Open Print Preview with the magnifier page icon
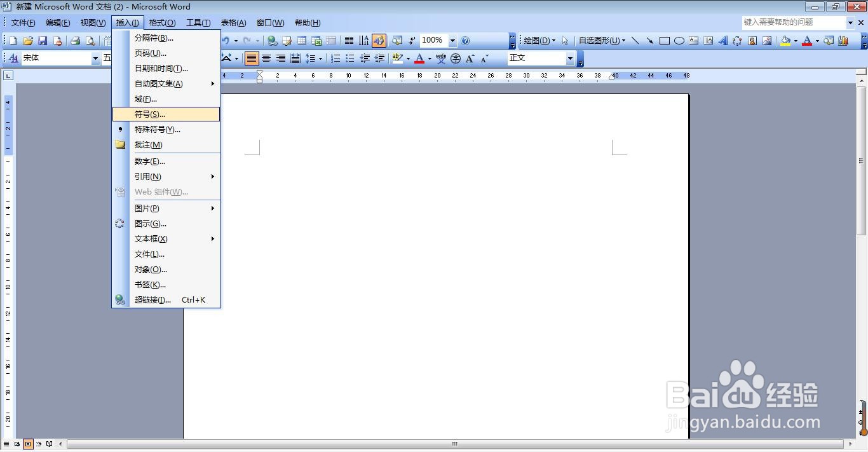868x452 pixels. (90, 41)
